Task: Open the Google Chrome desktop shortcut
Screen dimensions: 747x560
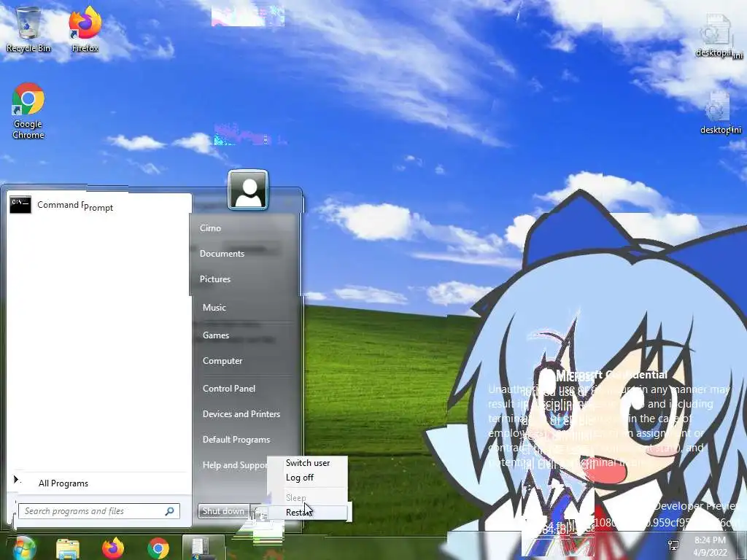Action: [28, 111]
